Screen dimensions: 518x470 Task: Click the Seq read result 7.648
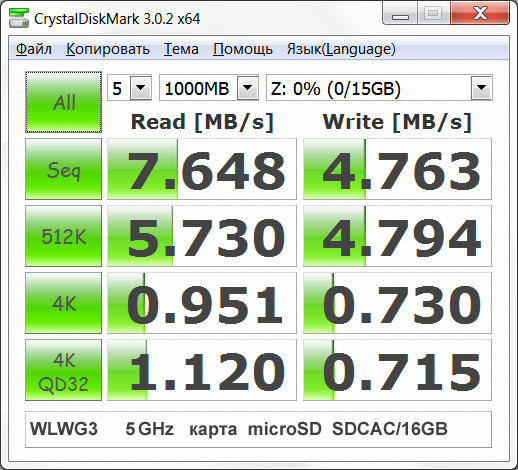[202, 169]
